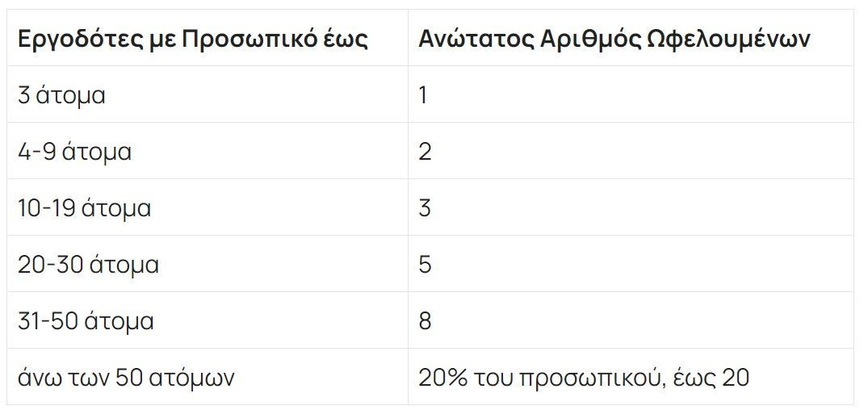Select the '4-9 άτομα' cell

74,152
